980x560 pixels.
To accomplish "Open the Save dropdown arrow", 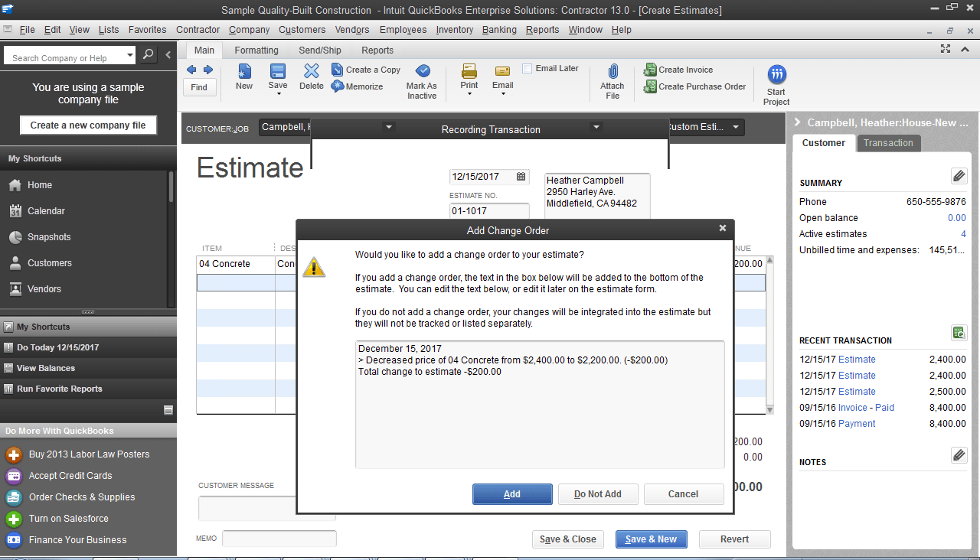I will [x=278, y=94].
